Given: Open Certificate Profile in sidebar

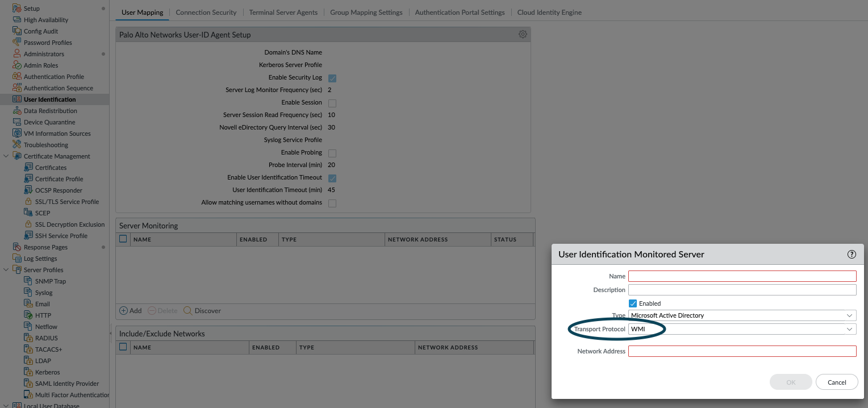Looking at the screenshot, I should point(59,179).
